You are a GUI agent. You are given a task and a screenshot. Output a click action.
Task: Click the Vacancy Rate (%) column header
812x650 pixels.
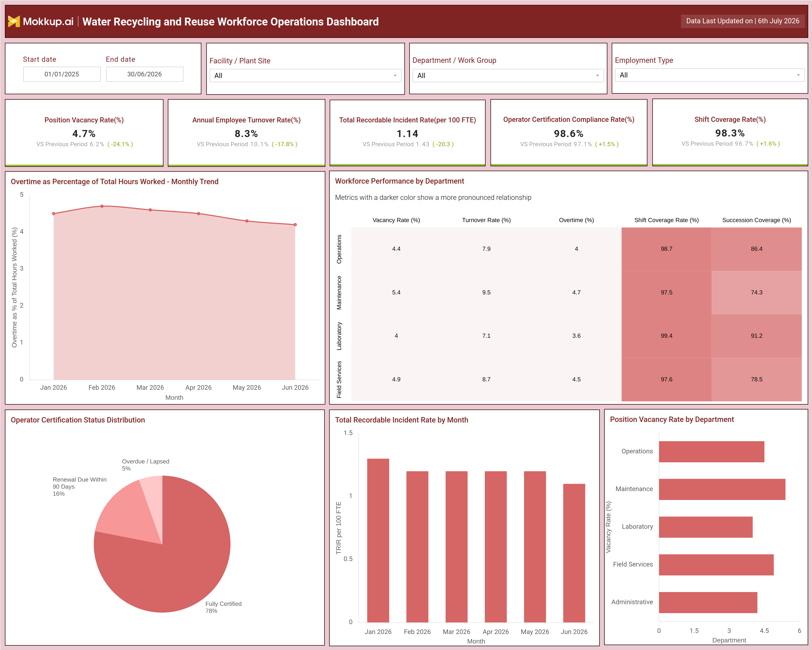pyautogui.click(x=396, y=220)
